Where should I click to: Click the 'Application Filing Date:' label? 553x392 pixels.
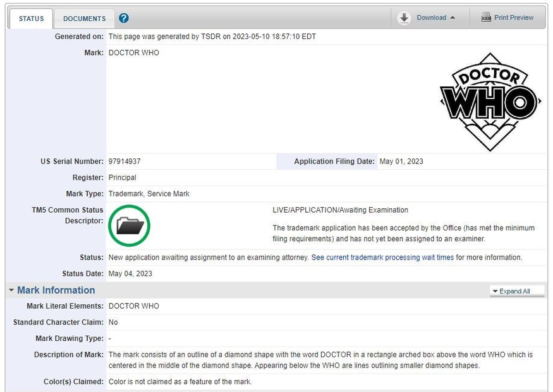(x=334, y=162)
